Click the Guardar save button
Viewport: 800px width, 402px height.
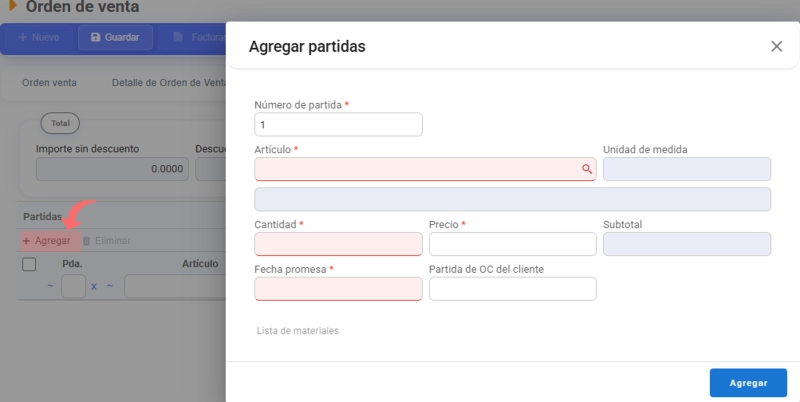(x=115, y=37)
